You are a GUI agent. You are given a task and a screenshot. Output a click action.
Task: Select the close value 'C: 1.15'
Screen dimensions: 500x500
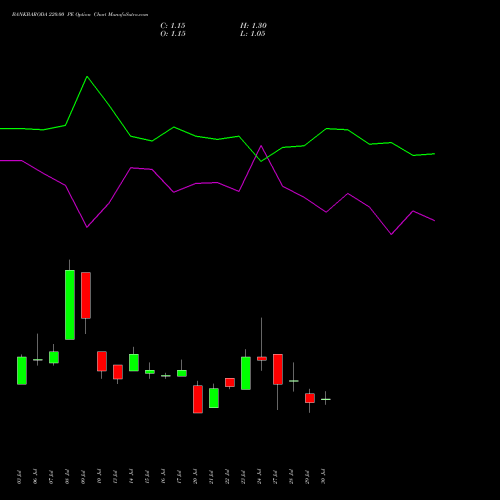(x=173, y=26)
